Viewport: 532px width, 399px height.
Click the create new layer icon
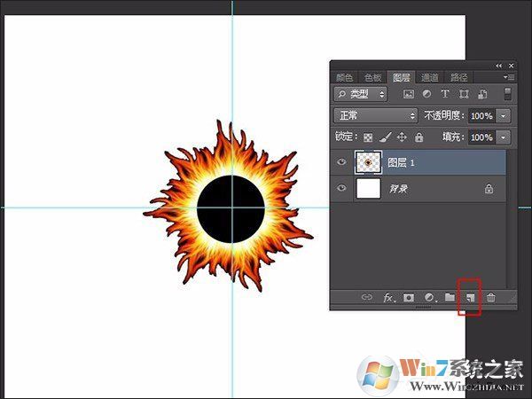[470, 298]
